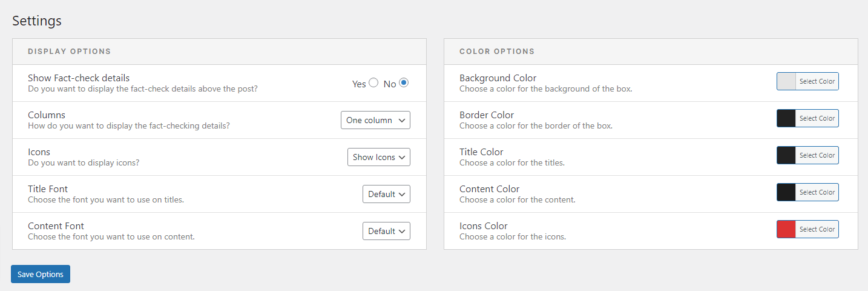Click the Show Fact-check details label
The width and height of the screenshot is (868, 291).
pos(79,78)
